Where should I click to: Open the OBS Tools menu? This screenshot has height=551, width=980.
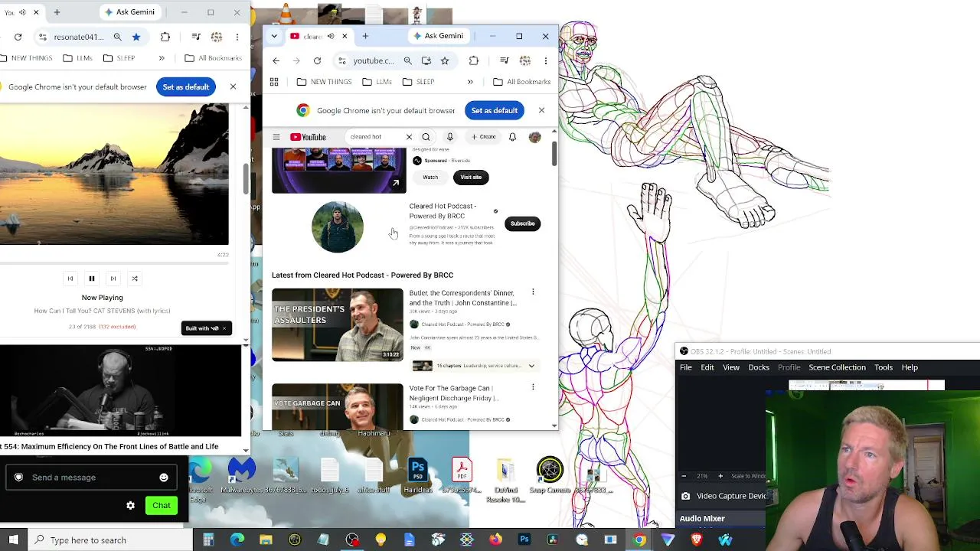tap(884, 367)
